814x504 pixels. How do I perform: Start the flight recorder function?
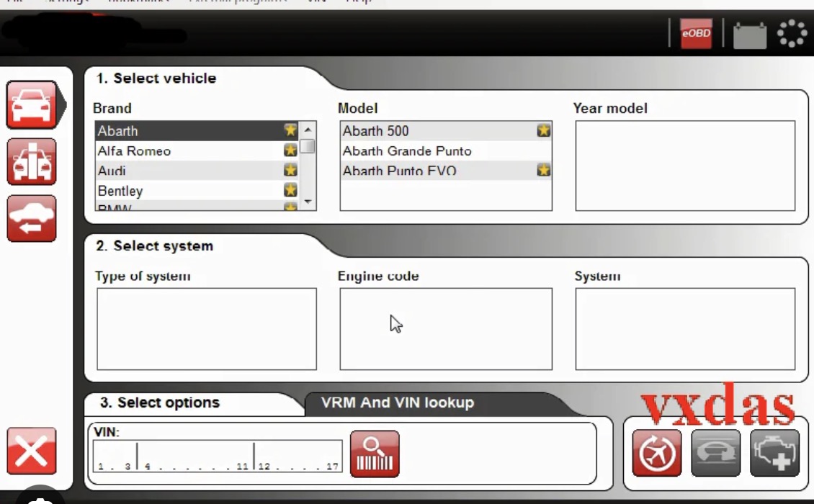pos(657,453)
